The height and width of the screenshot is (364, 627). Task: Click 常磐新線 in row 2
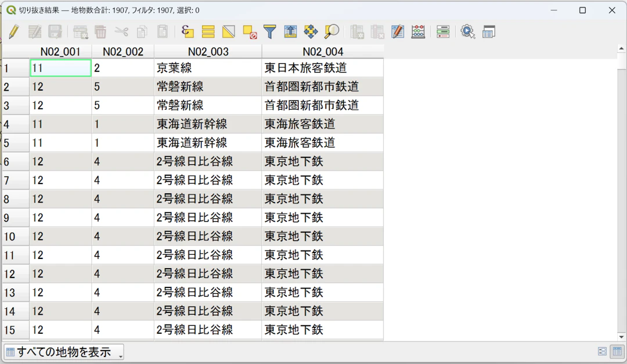click(x=208, y=87)
